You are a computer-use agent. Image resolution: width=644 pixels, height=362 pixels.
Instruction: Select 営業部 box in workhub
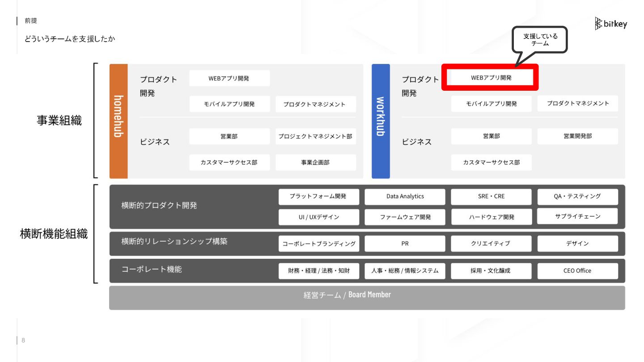pos(491,136)
